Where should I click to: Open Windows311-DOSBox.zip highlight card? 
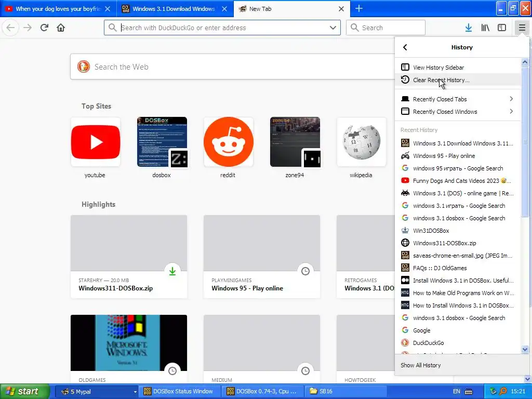(129, 257)
